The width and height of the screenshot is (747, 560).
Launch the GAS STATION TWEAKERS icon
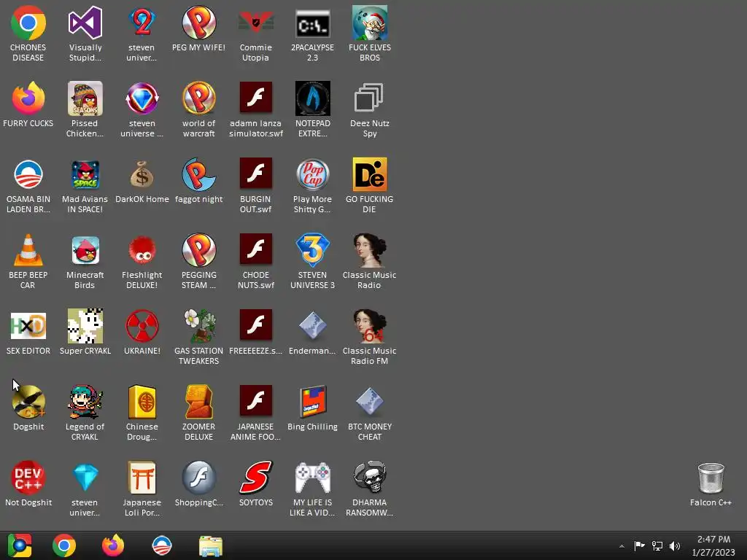198,336
